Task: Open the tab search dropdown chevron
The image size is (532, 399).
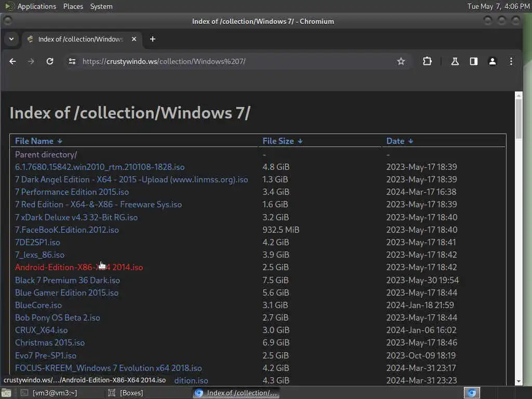Action: [11, 39]
